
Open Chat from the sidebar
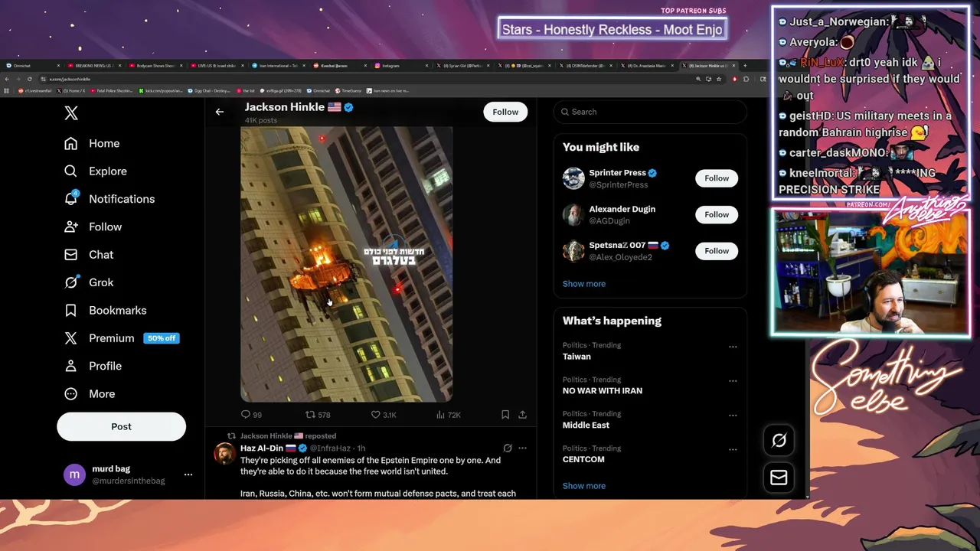click(x=89, y=255)
